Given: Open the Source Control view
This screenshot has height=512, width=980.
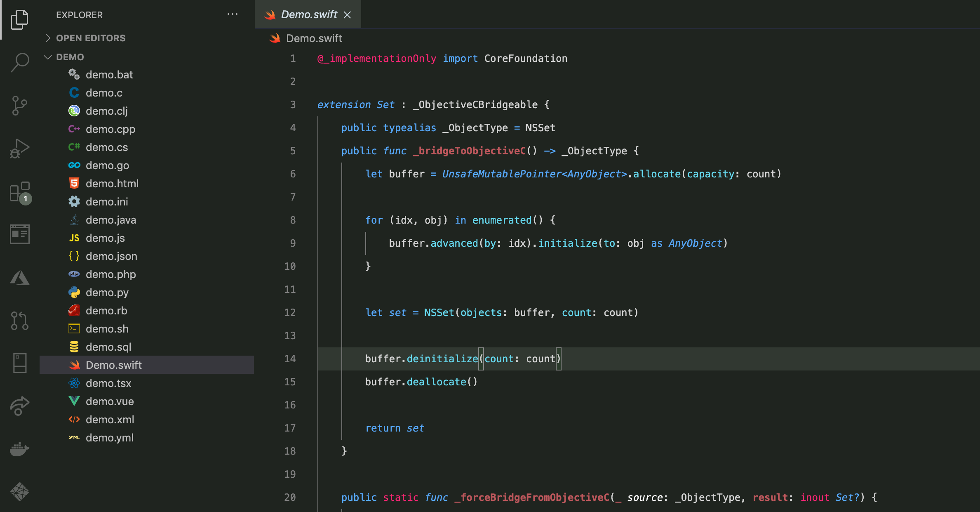Looking at the screenshot, I should (x=19, y=106).
